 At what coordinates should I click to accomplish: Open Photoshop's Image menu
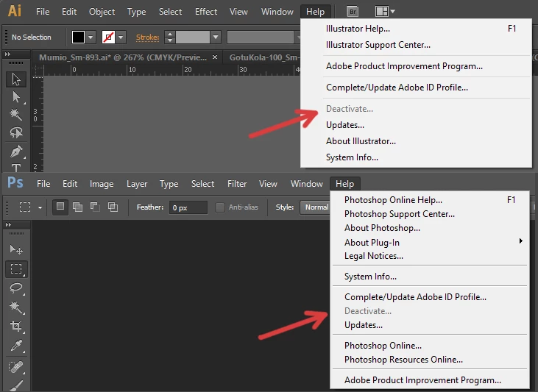point(102,184)
